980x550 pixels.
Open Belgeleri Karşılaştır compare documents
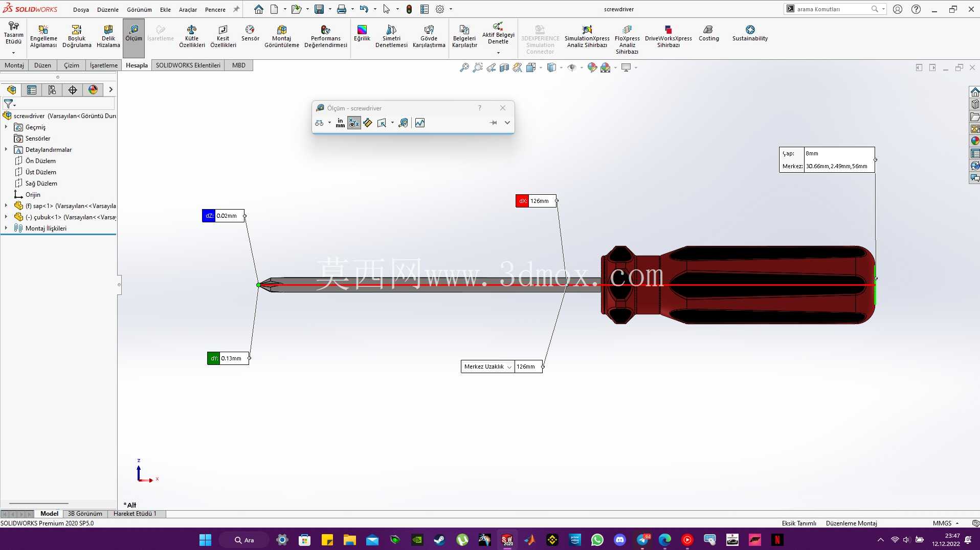coord(464,36)
